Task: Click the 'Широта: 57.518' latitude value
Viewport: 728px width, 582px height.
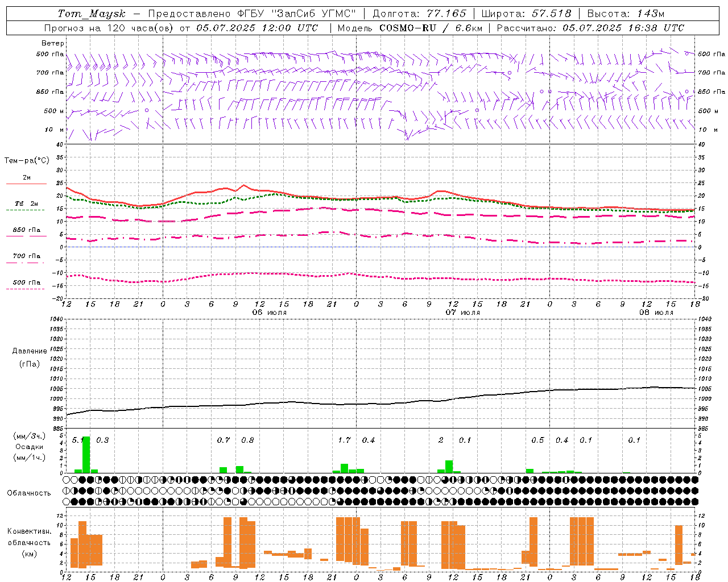Action: (526, 14)
